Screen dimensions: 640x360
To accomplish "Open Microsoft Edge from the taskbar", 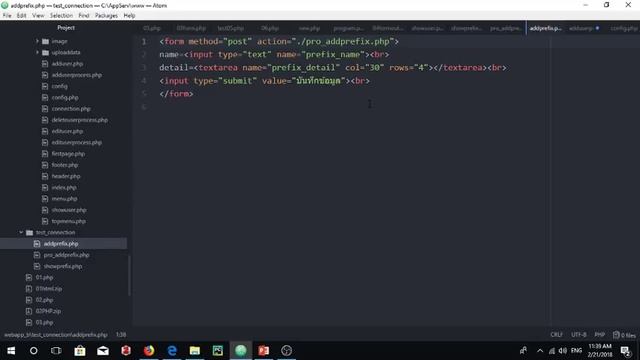I will pos(172,351).
